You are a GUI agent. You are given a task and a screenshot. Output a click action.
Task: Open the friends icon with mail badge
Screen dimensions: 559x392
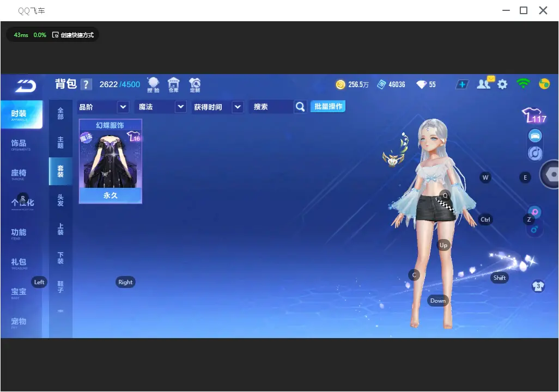point(485,83)
